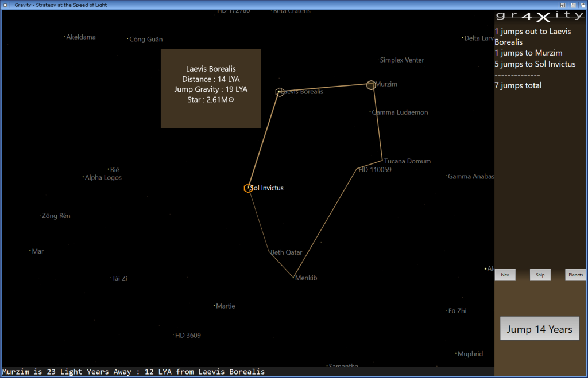Viewport: 588px width, 378px height.
Task: Click the Gamma Eudaemon star dot
Action: (370, 112)
